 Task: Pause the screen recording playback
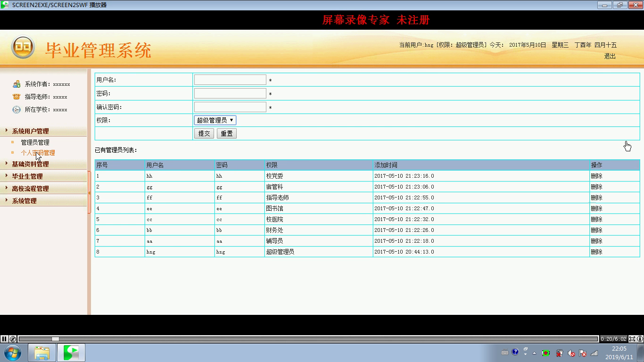[x=4, y=338]
